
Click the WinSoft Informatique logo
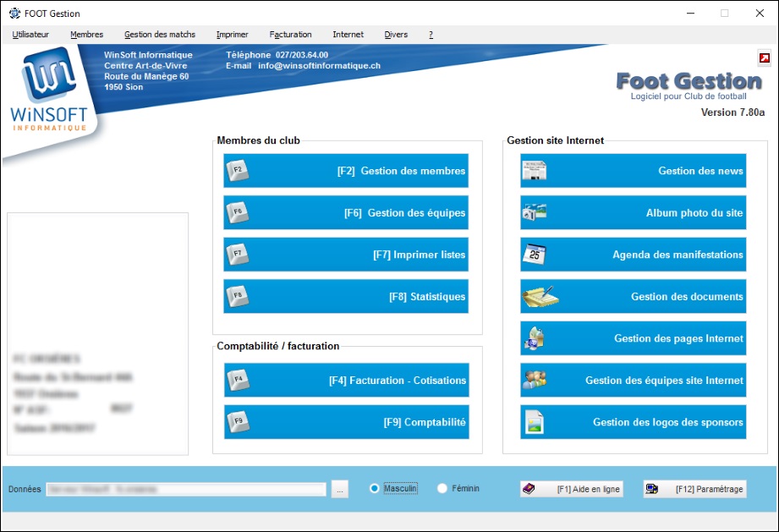pos(49,90)
